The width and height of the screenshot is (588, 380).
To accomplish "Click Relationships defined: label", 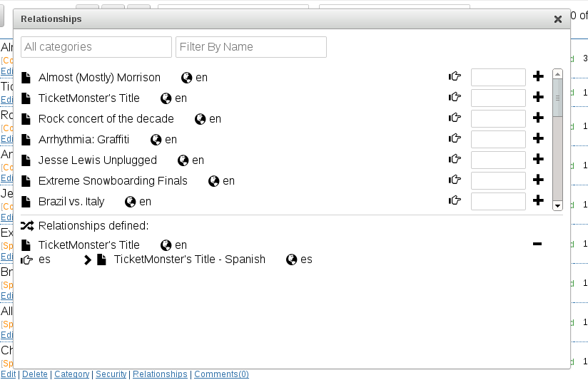I will pyautogui.click(x=93, y=225).
